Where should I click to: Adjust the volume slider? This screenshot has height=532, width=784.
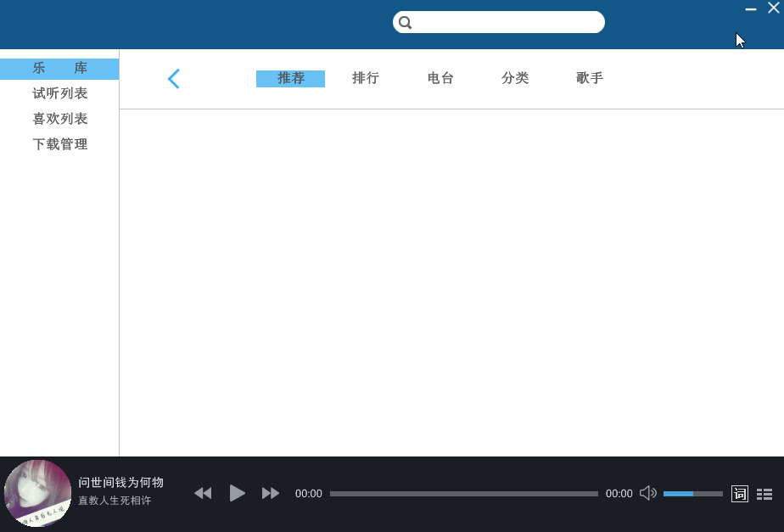click(692, 494)
